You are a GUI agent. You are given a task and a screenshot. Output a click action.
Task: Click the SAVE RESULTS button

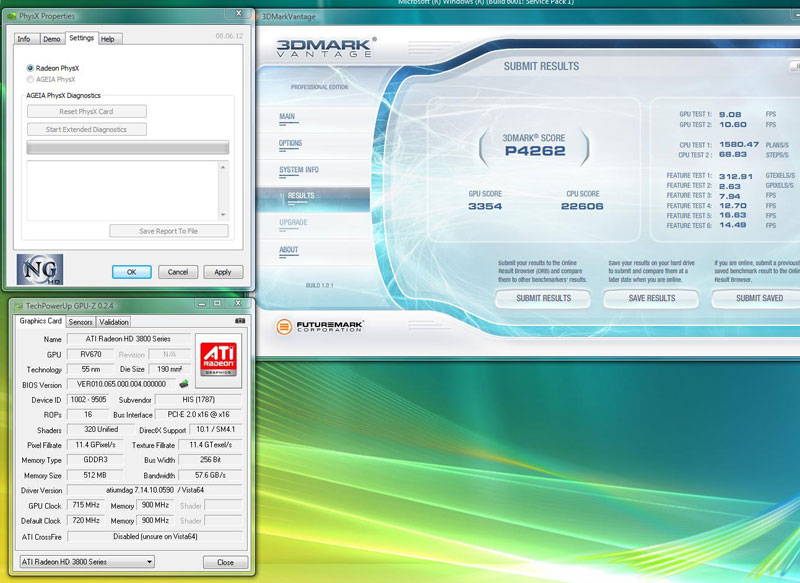point(652,298)
